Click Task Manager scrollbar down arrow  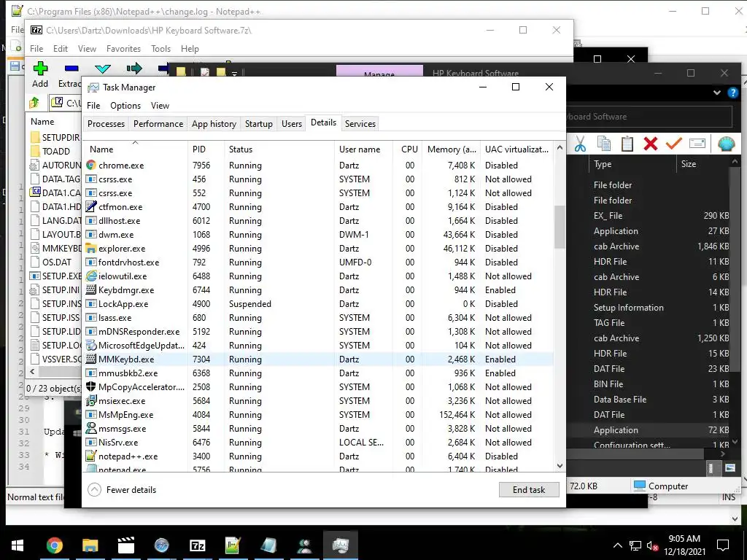[x=560, y=466]
